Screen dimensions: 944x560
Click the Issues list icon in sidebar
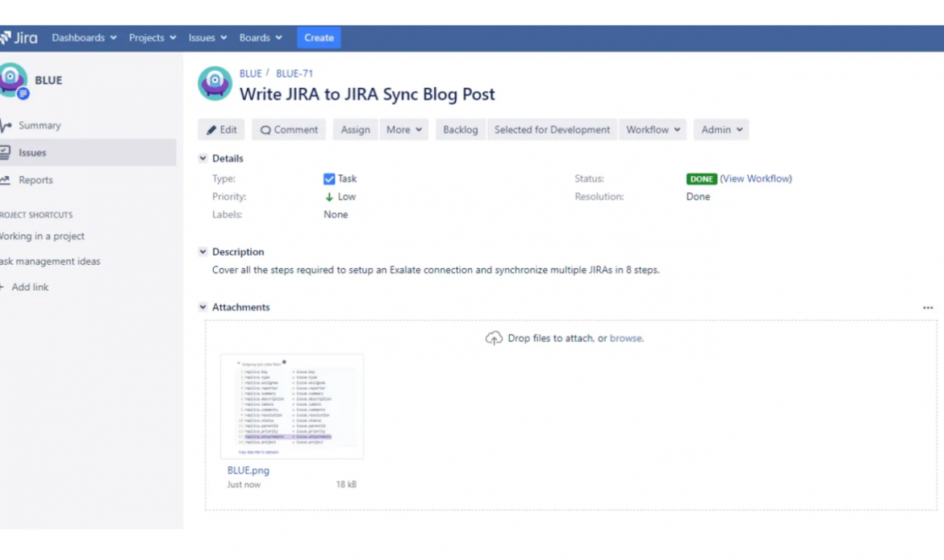[x=6, y=153]
